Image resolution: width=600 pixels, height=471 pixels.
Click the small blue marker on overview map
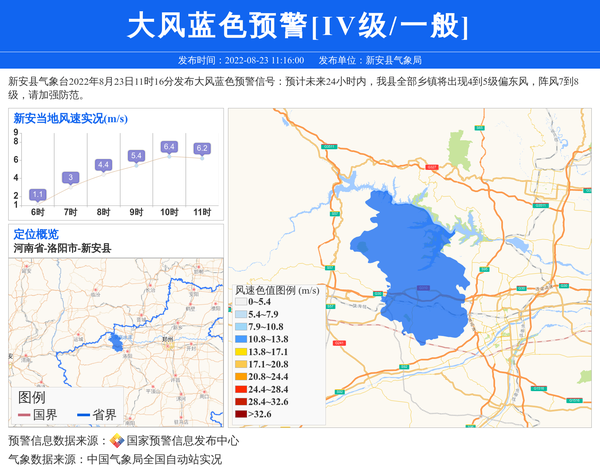coord(116,343)
